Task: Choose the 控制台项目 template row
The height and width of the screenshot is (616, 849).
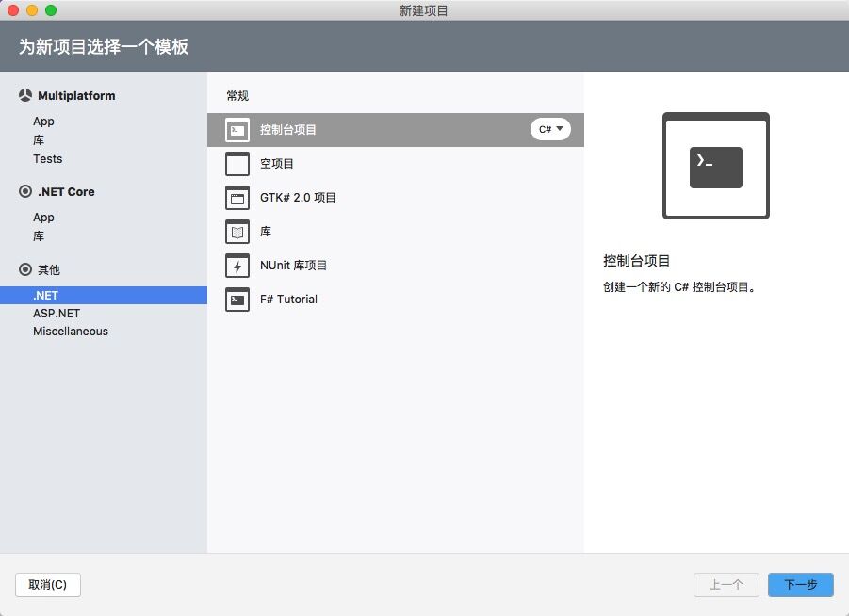Action: pyautogui.click(x=395, y=130)
